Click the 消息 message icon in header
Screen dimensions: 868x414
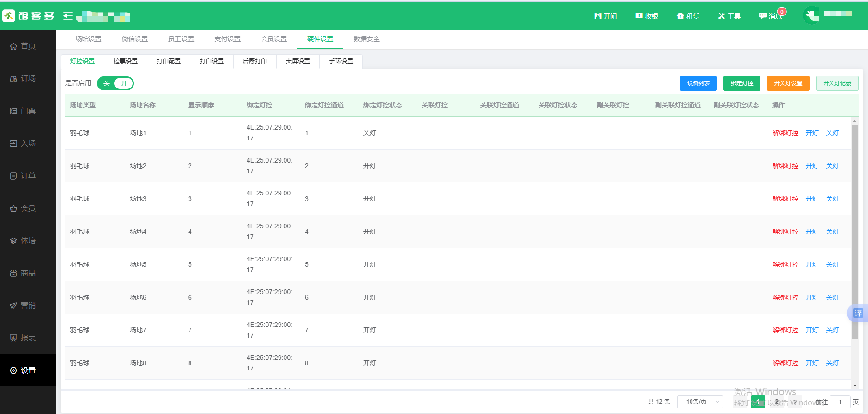(762, 16)
